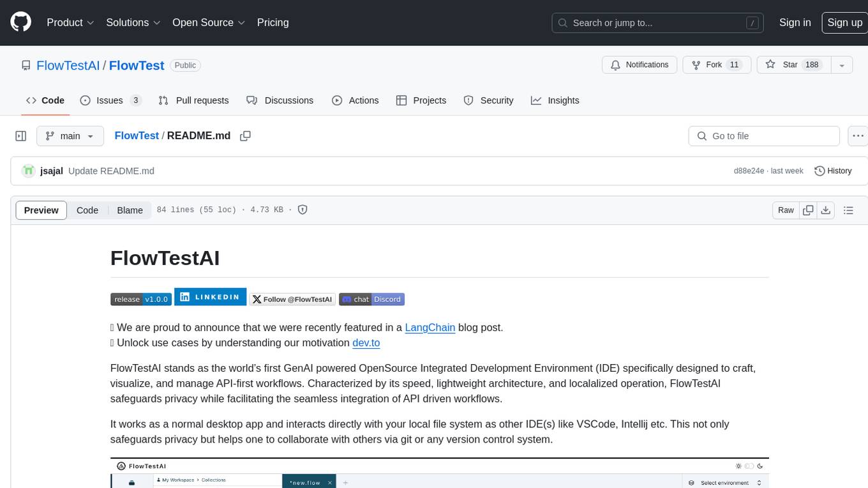Image resolution: width=868 pixels, height=488 pixels.
Task: Open the dev.to link
Action: click(366, 343)
